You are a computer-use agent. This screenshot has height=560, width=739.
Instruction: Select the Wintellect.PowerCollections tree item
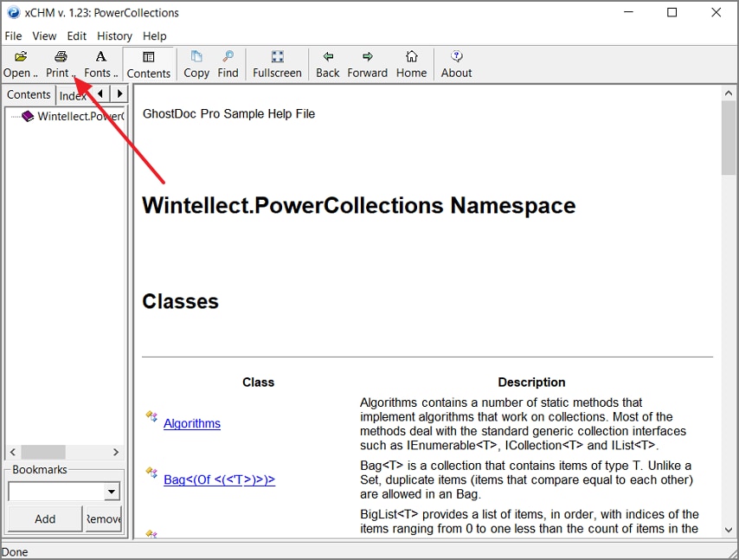[x=80, y=116]
